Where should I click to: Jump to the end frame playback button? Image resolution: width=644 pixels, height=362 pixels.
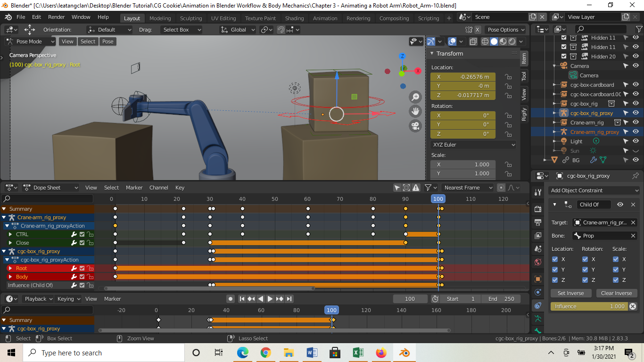[x=289, y=299]
